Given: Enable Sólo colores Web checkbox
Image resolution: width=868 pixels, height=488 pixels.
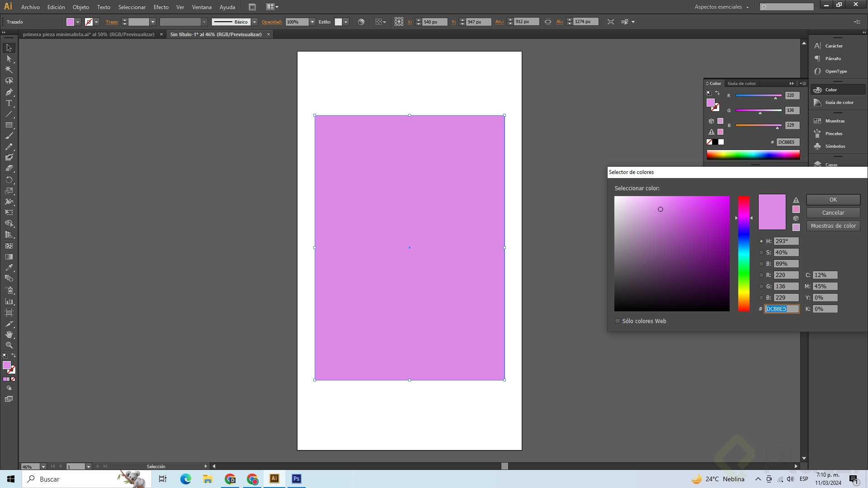Looking at the screenshot, I should 618,321.
